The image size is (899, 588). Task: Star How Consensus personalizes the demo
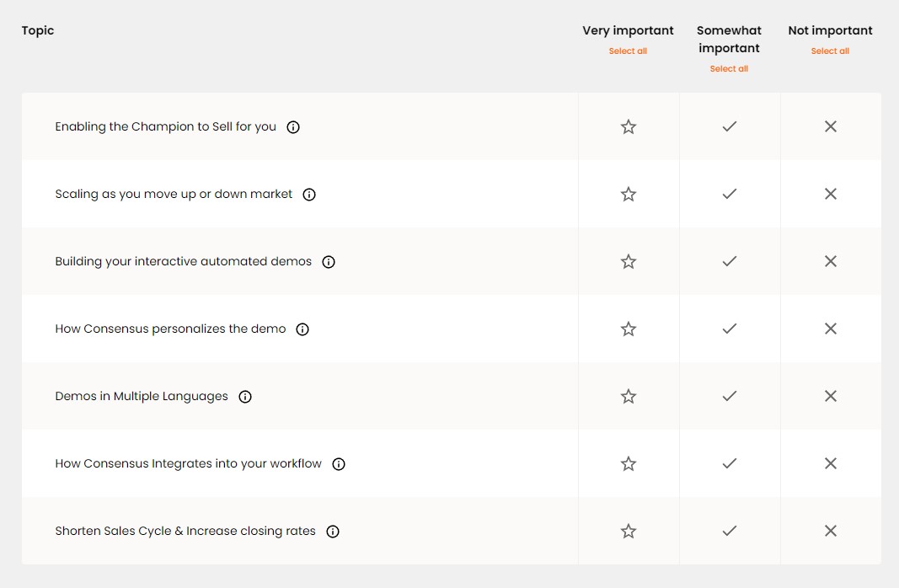point(629,329)
